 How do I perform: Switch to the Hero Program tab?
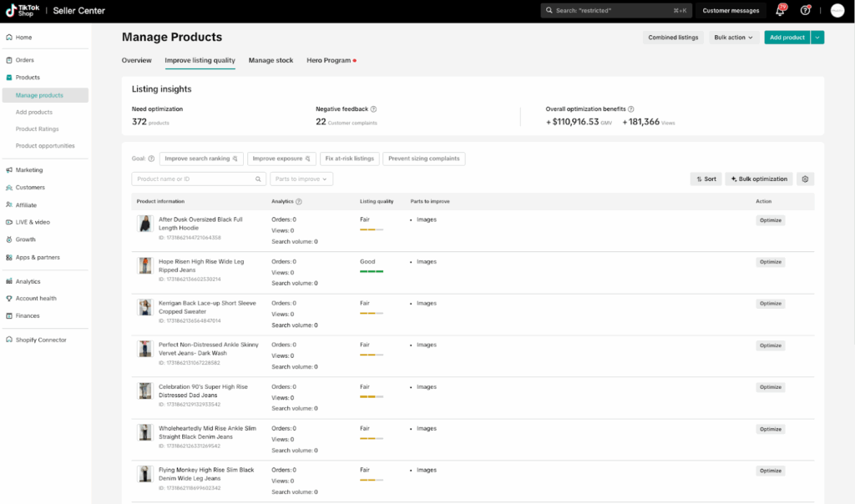tap(329, 61)
